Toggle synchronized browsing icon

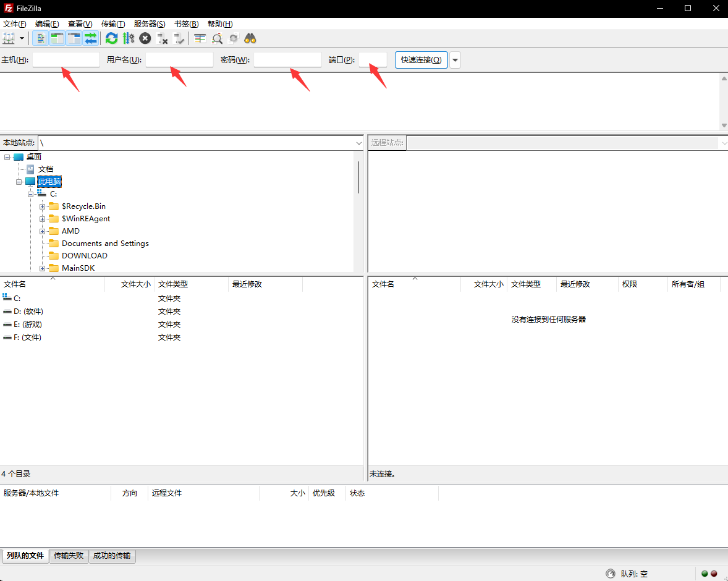click(x=234, y=38)
